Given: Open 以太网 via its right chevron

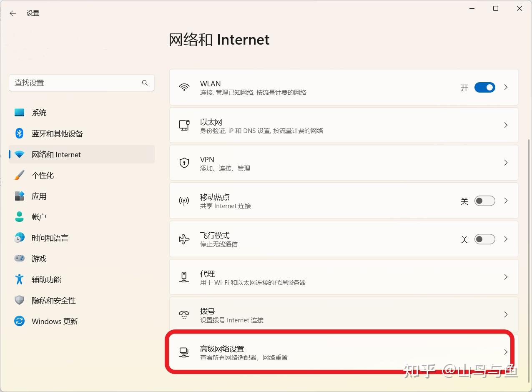Looking at the screenshot, I should point(506,125).
